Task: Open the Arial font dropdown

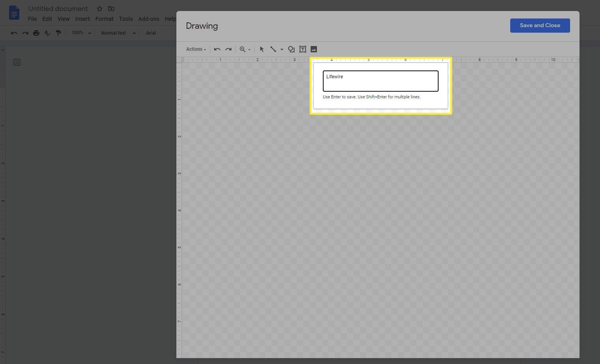Action: (x=151, y=33)
